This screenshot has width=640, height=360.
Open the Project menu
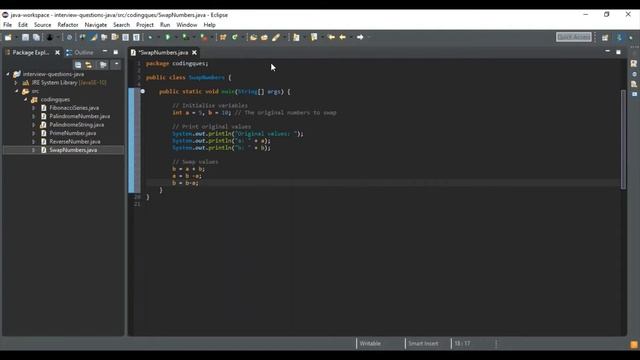coord(144,25)
